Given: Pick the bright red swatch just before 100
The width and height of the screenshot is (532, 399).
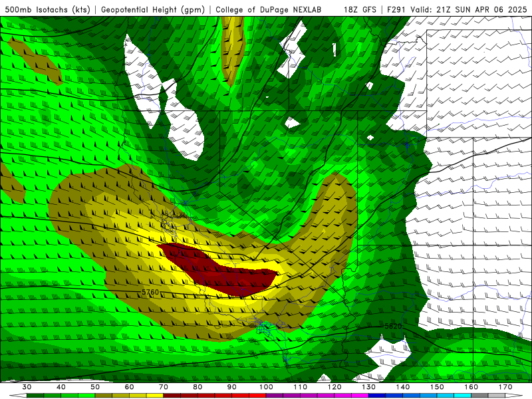Looking at the screenshot, I should click(x=257, y=396).
